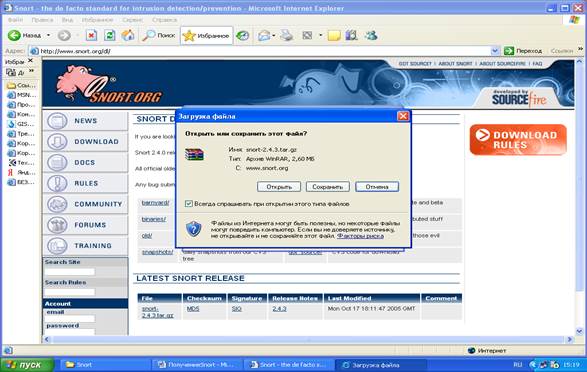Toggle the Favorites star button
The height and width of the screenshot is (372, 587).
[206, 36]
